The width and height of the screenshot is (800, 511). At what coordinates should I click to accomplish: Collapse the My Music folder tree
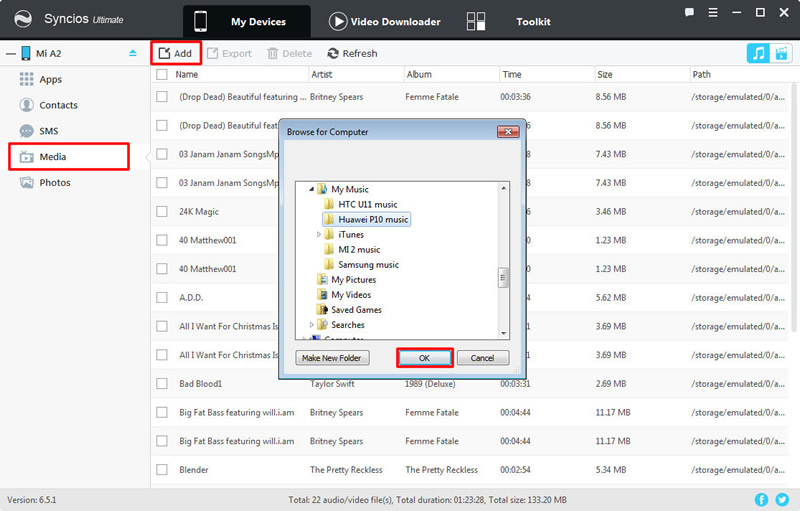pyautogui.click(x=311, y=189)
